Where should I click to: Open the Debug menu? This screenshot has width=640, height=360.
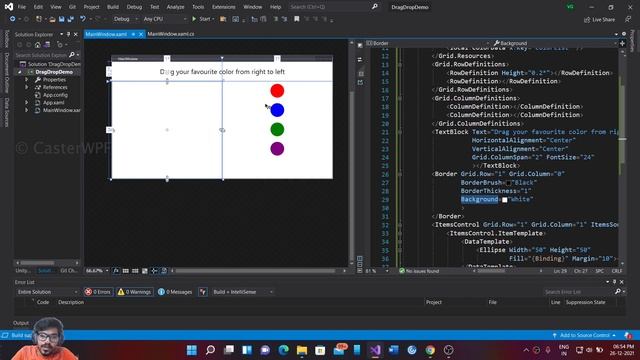[134, 7]
